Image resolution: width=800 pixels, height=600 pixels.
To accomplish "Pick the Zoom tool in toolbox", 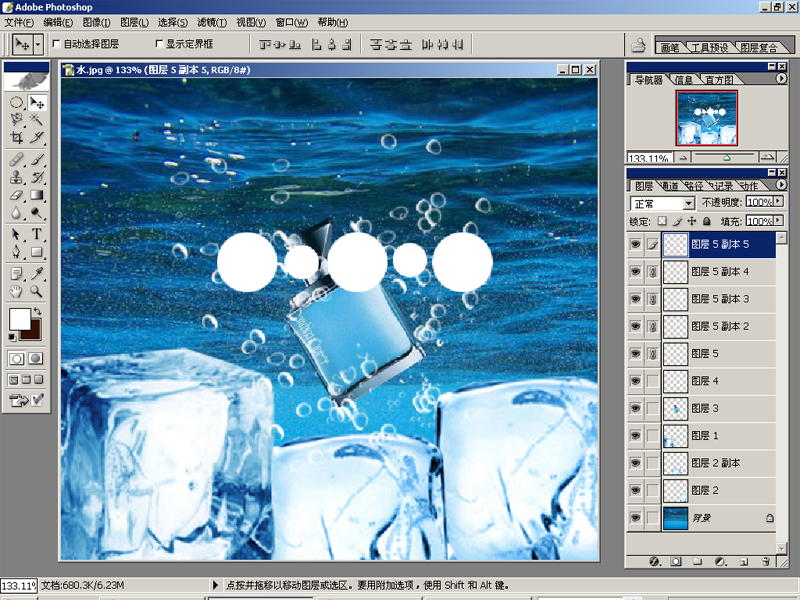I will [36, 291].
